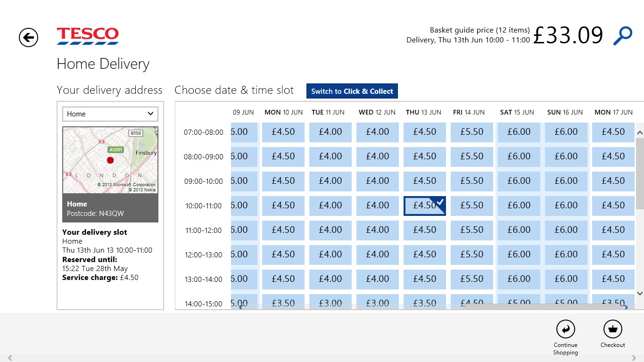Click the down scroll arrow beside the slot grid
The height and width of the screenshot is (362, 644).
pos(640,293)
